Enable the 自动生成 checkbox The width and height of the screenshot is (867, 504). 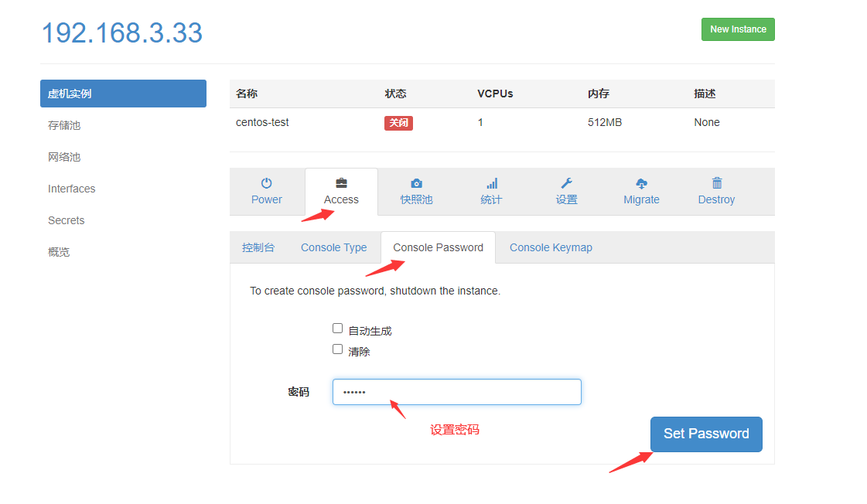click(x=337, y=329)
